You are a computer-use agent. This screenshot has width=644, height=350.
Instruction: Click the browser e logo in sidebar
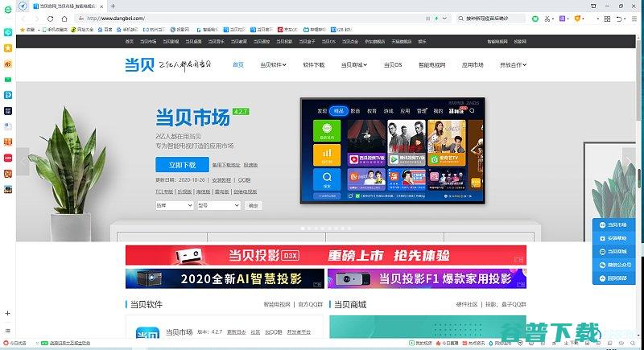pyautogui.click(x=8, y=9)
